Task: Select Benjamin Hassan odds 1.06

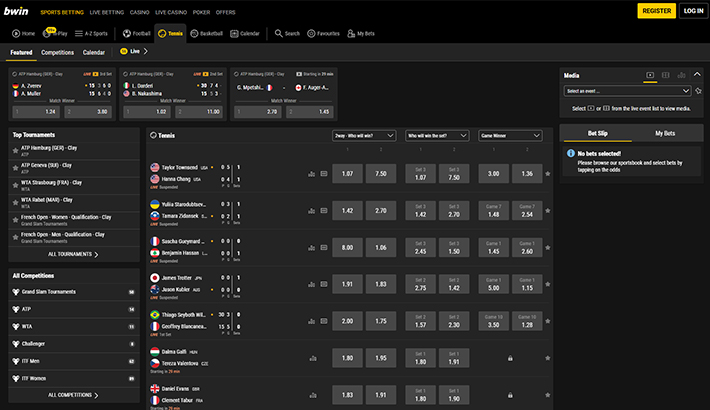Action: pos(381,247)
